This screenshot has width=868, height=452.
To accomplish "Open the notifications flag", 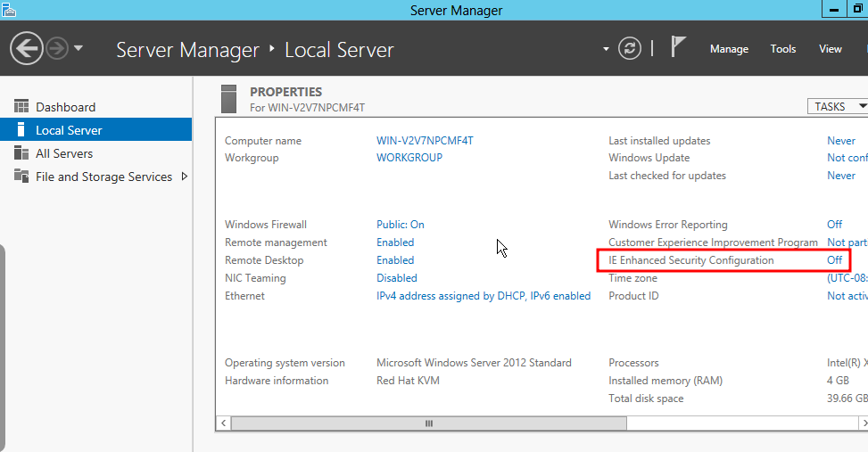I will pyautogui.click(x=679, y=47).
